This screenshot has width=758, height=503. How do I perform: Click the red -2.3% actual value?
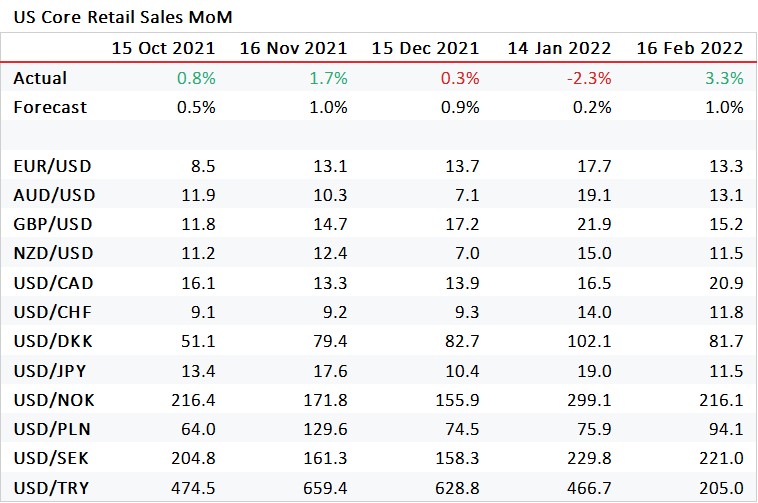(x=589, y=78)
